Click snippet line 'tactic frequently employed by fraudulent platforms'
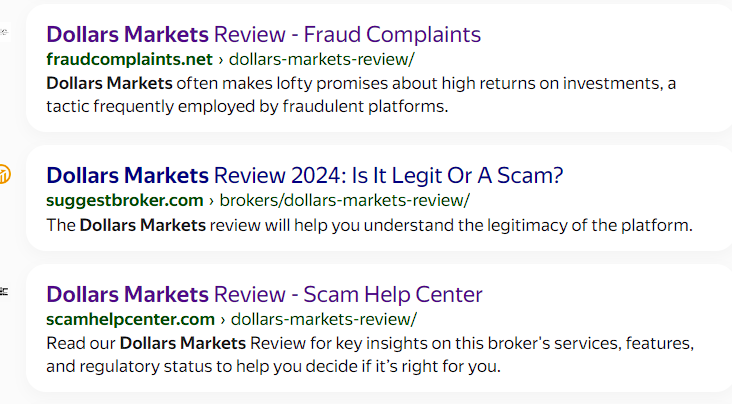 coord(247,106)
